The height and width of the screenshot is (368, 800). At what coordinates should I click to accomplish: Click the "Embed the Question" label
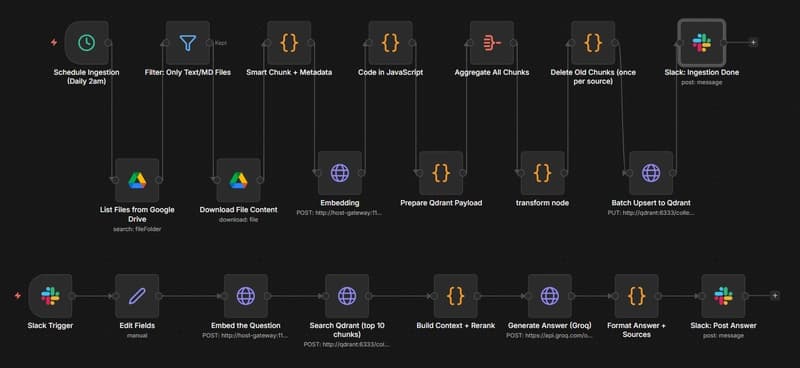245,325
